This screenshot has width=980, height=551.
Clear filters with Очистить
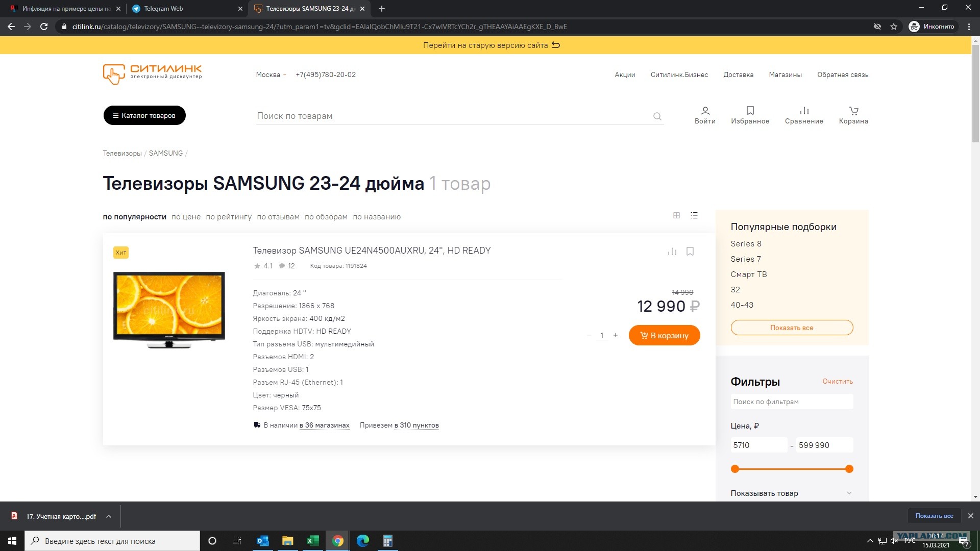(x=838, y=381)
